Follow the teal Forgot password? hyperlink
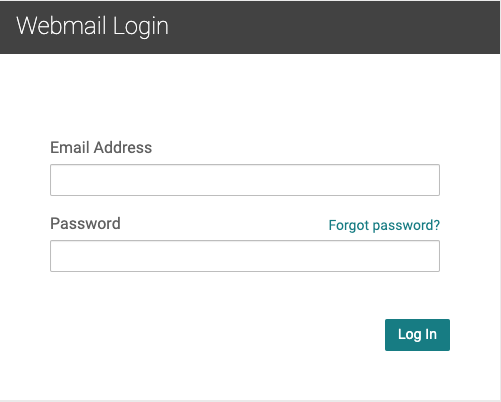This screenshot has width=501, height=402. click(x=384, y=226)
